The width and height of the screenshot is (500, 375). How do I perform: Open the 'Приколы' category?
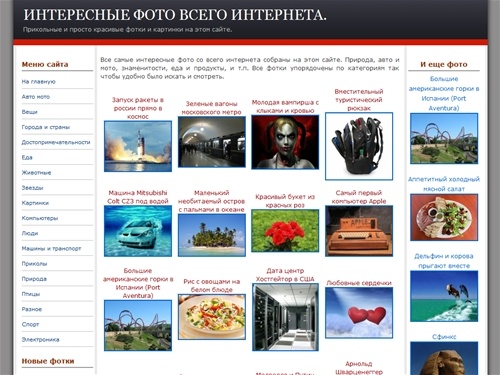point(34,264)
